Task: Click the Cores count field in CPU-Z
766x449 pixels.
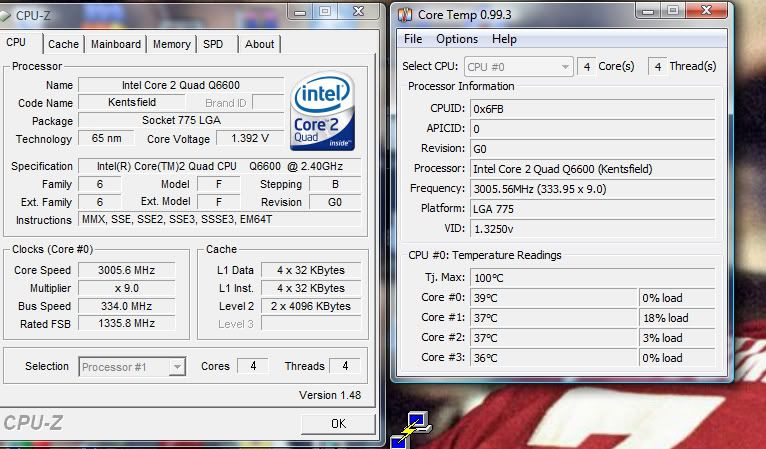Action: [x=253, y=366]
